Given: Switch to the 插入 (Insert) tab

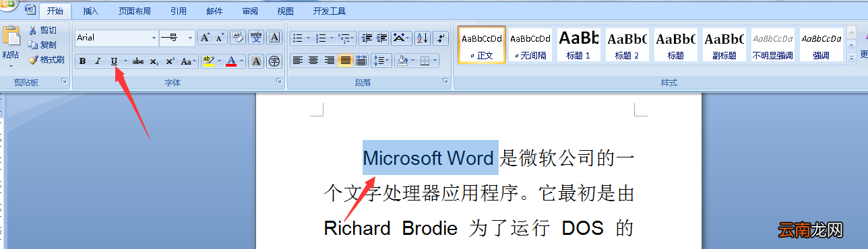Looking at the screenshot, I should coord(90,11).
